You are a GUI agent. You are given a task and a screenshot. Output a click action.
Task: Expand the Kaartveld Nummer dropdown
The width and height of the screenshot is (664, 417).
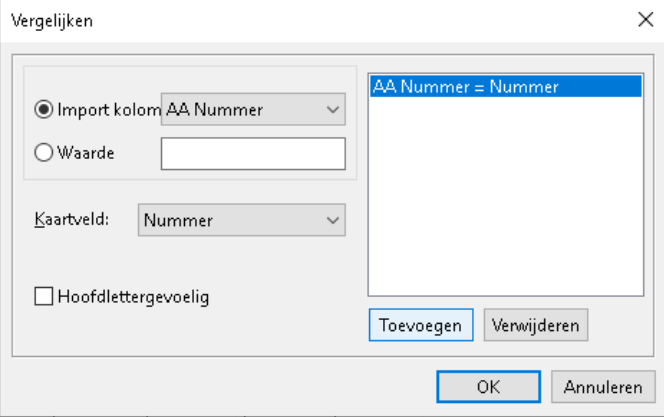240,219
